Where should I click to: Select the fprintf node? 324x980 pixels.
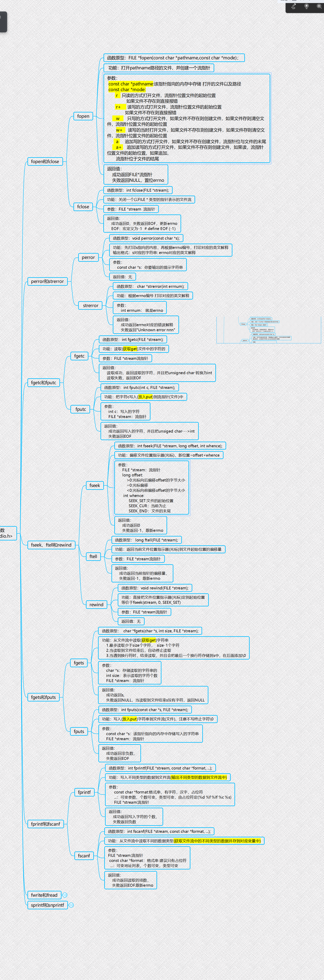(84, 792)
